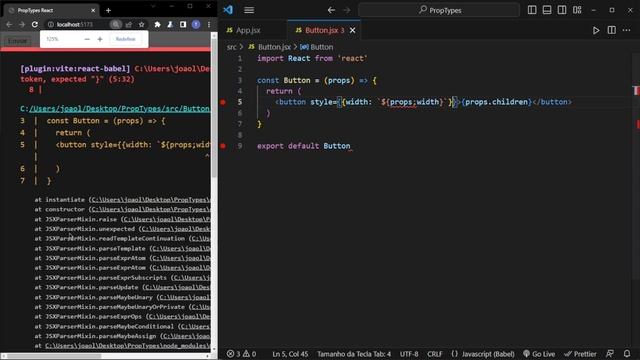Split the editor to the right
This screenshot has height=360, width=640.
[x=611, y=30]
